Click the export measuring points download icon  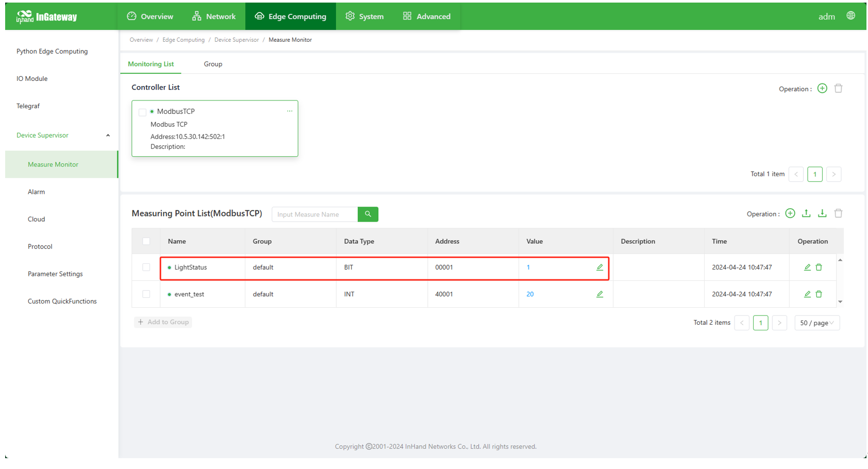[x=822, y=213]
